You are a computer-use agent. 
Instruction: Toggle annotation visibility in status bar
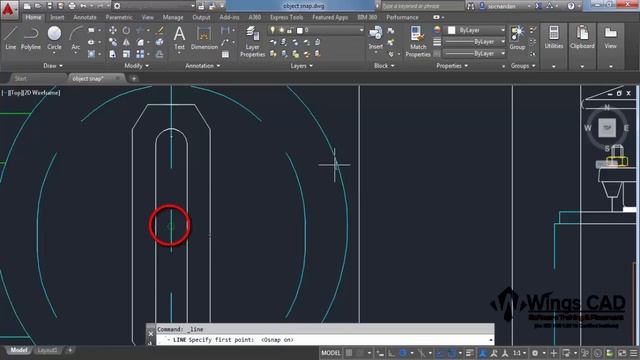[482, 353]
